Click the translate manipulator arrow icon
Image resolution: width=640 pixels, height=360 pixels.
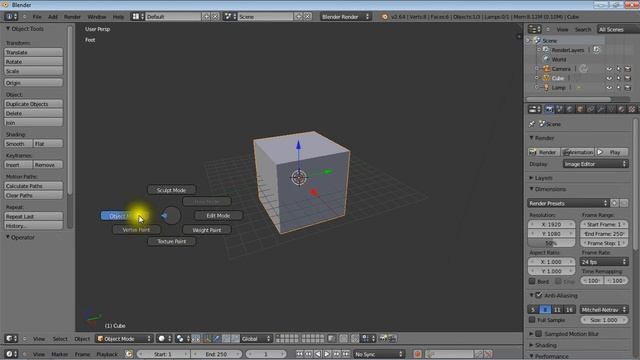coord(216,338)
